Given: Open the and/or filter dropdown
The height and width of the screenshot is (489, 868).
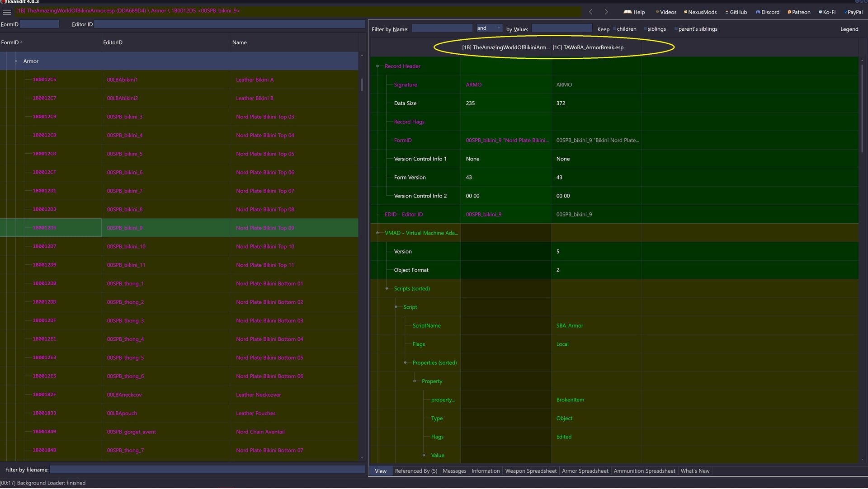Looking at the screenshot, I should click(x=489, y=28).
